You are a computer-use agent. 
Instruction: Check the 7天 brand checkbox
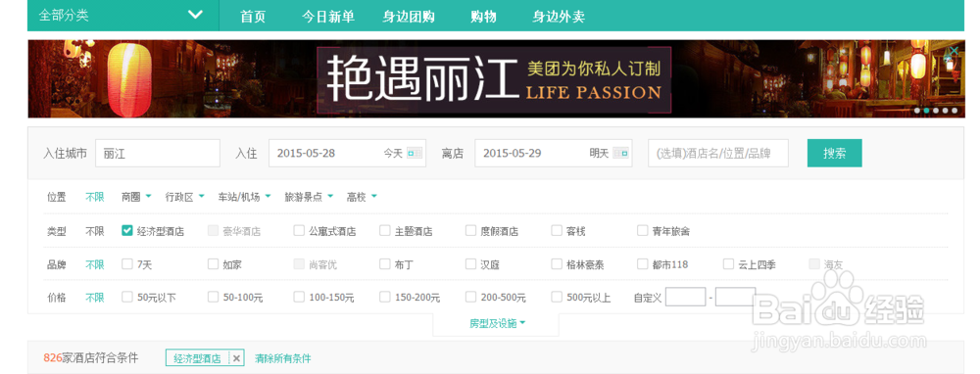pos(126,264)
